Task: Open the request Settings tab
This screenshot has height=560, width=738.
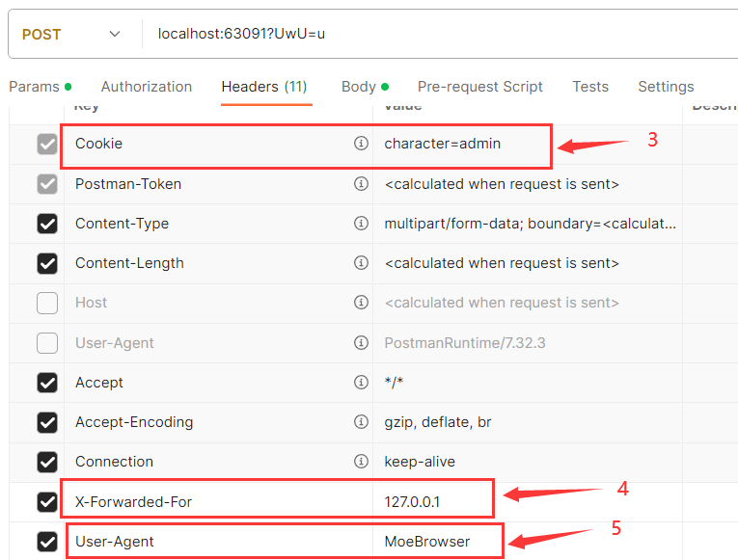Action: tap(666, 87)
